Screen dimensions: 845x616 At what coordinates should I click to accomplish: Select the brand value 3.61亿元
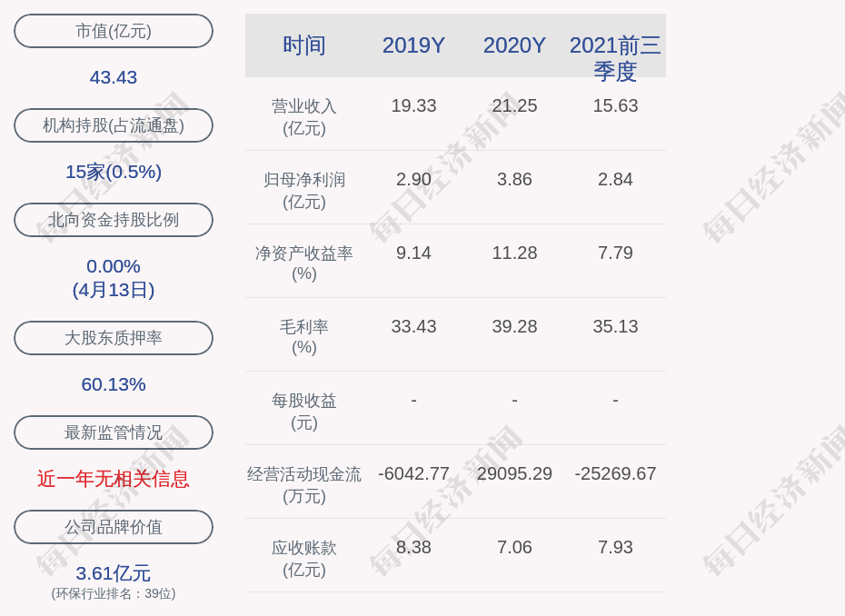[x=114, y=573]
